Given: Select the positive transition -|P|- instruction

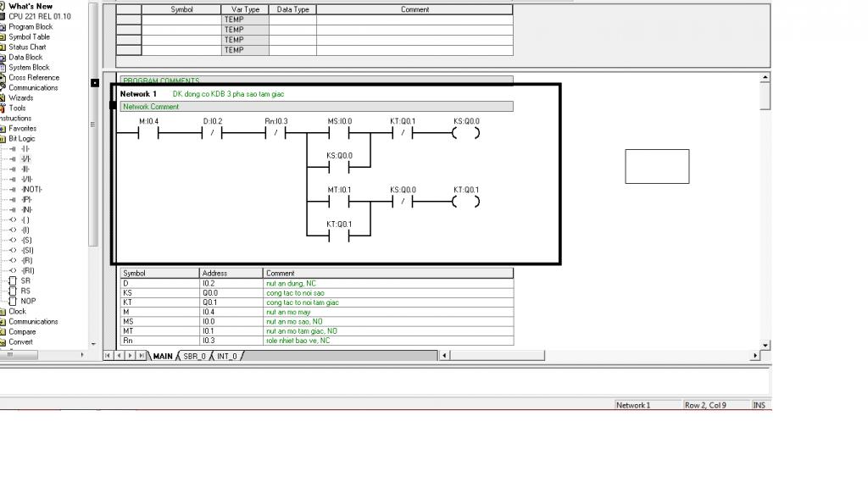Looking at the screenshot, I should click(x=26, y=200).
